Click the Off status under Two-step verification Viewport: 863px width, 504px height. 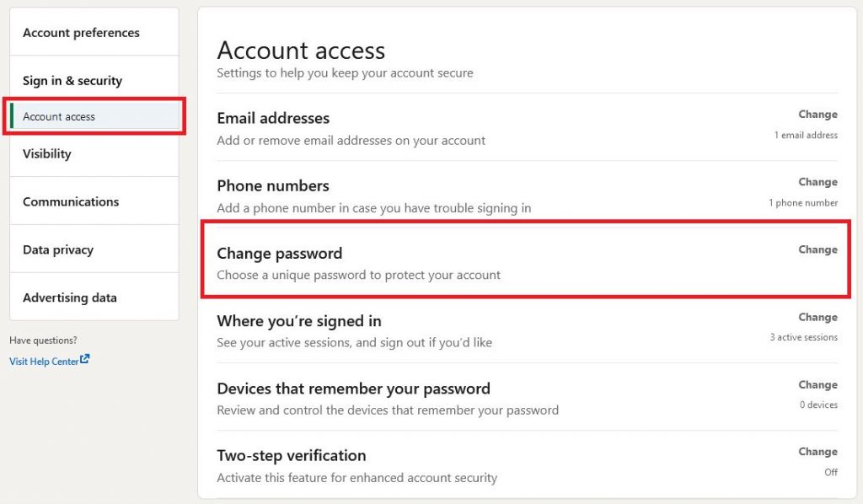[x=831, y=472]
